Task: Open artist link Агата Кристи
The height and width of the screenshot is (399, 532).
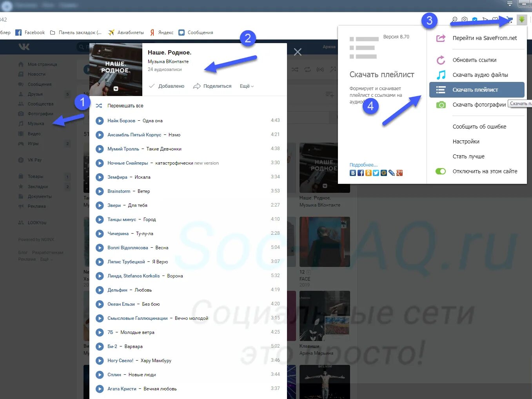Action: [x=122, y=389]
